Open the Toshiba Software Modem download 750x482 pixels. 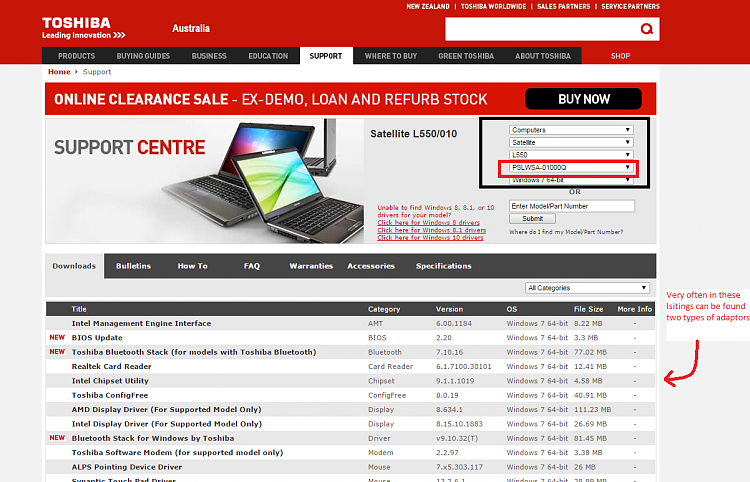pyautogui.click(x=177, y=453)
